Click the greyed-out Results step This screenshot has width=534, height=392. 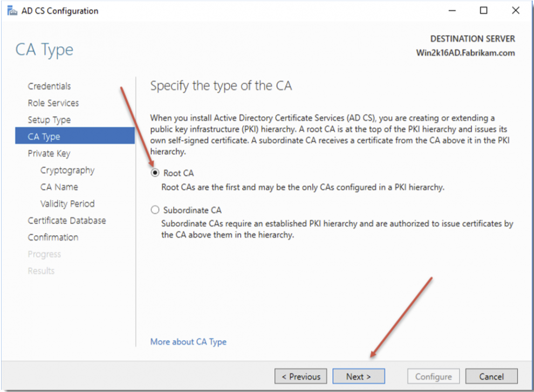point(41,271)
